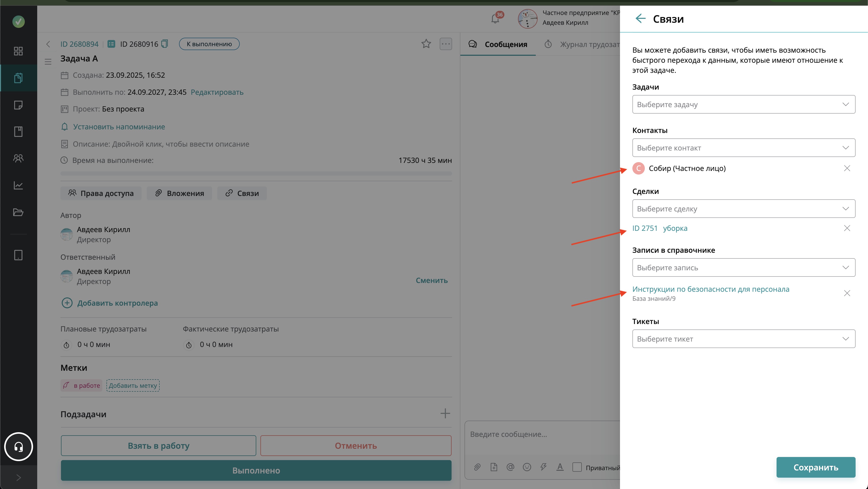Open the emoji picker in message toolbar

(x=527, y=467)
